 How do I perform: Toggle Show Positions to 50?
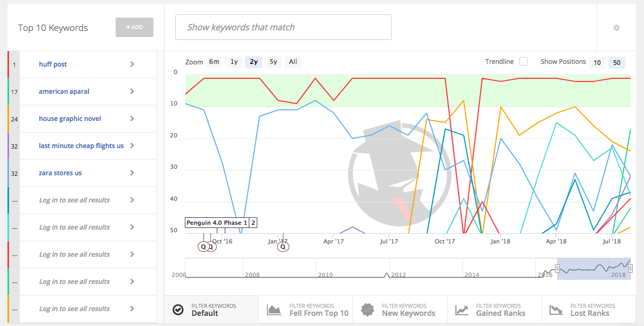click(x=616, y=62)
